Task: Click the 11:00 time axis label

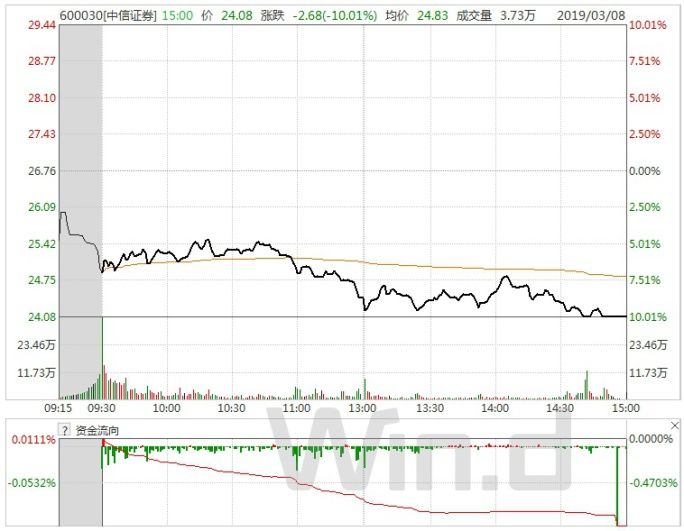Action: tap(297, 408)
